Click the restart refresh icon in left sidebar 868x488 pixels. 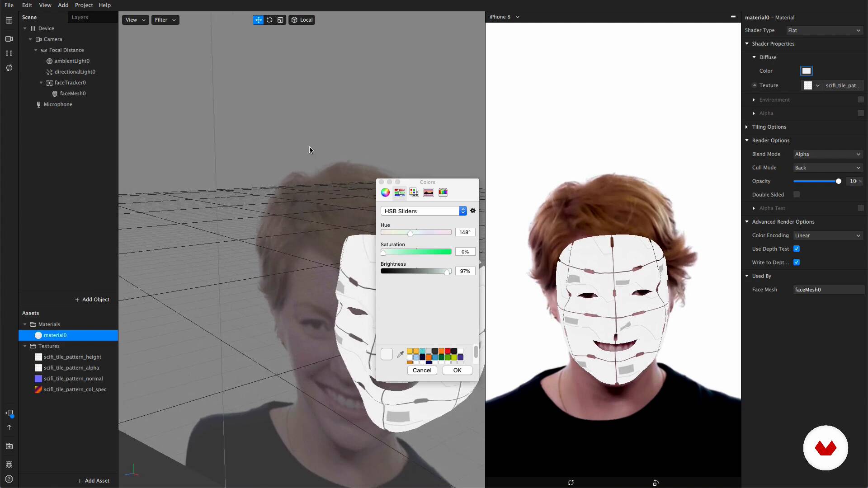pyautogui.click(x=9, y=68)
